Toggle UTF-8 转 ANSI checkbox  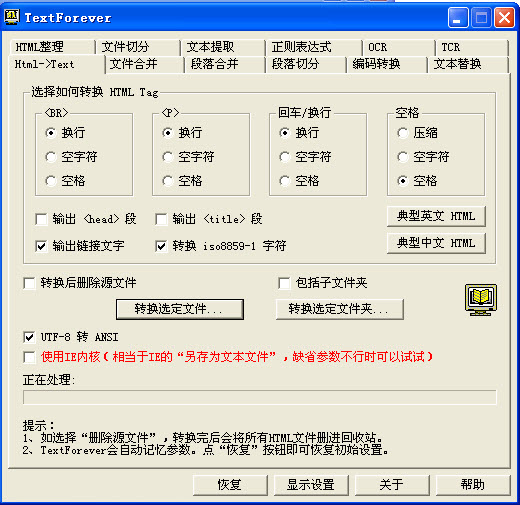29,337
